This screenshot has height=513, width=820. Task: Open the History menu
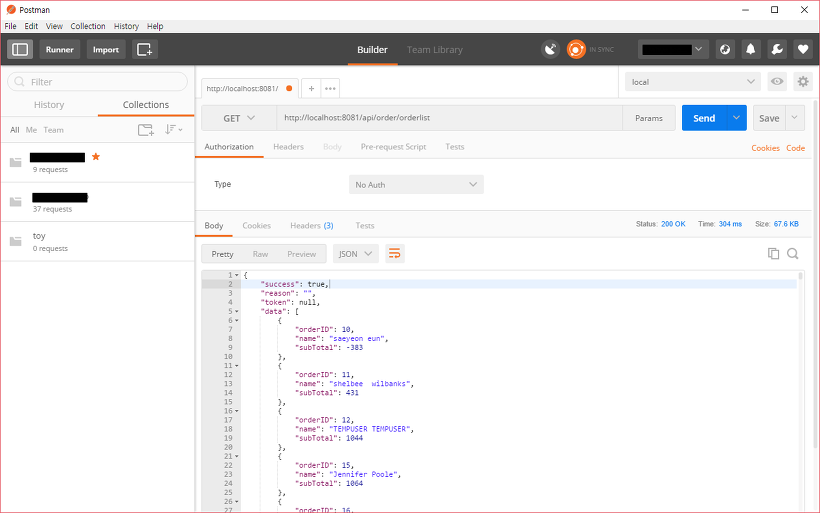tap(126, 26)
